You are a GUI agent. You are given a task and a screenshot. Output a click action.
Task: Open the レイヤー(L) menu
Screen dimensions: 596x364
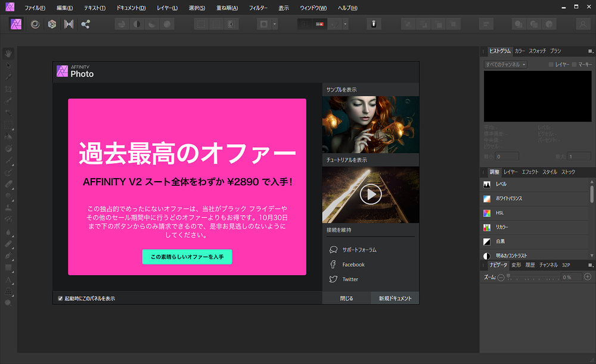pyautogui.click(x=167, y=8)
